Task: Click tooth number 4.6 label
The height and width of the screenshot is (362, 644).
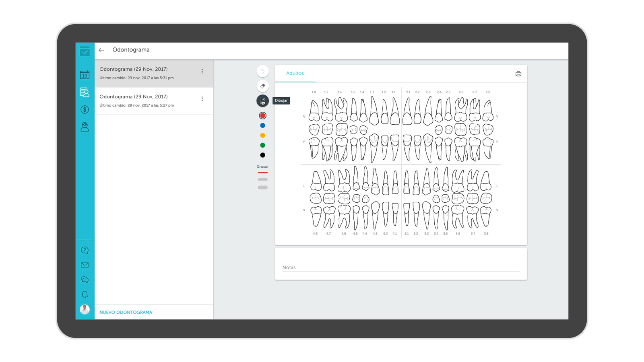Action: [x=343, y=234]
